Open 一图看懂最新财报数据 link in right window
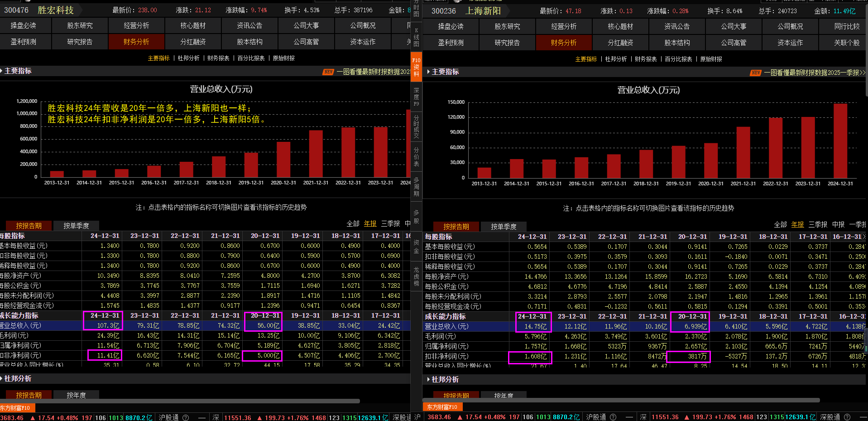 click(815, 73)
